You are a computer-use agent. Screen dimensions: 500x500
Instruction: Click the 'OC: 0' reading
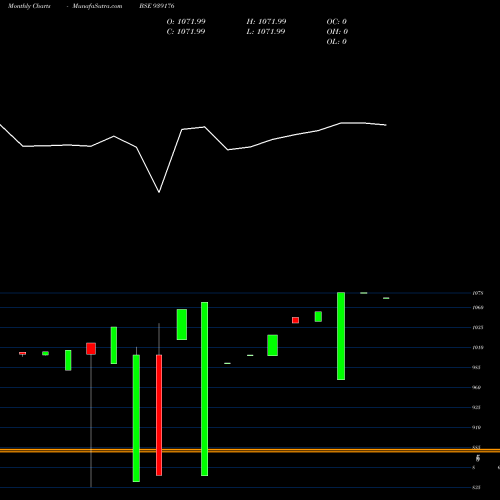coord(337,22)
